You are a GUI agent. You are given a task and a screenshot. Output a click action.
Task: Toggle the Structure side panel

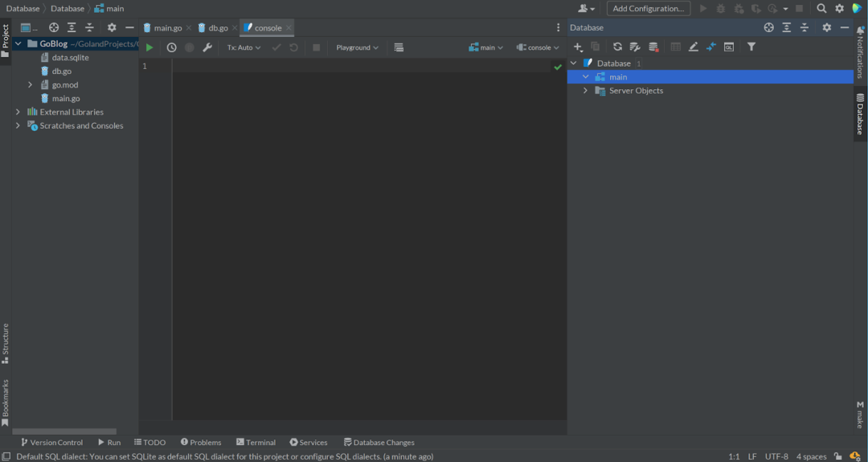pyautogui.click(x=5, y=344)
